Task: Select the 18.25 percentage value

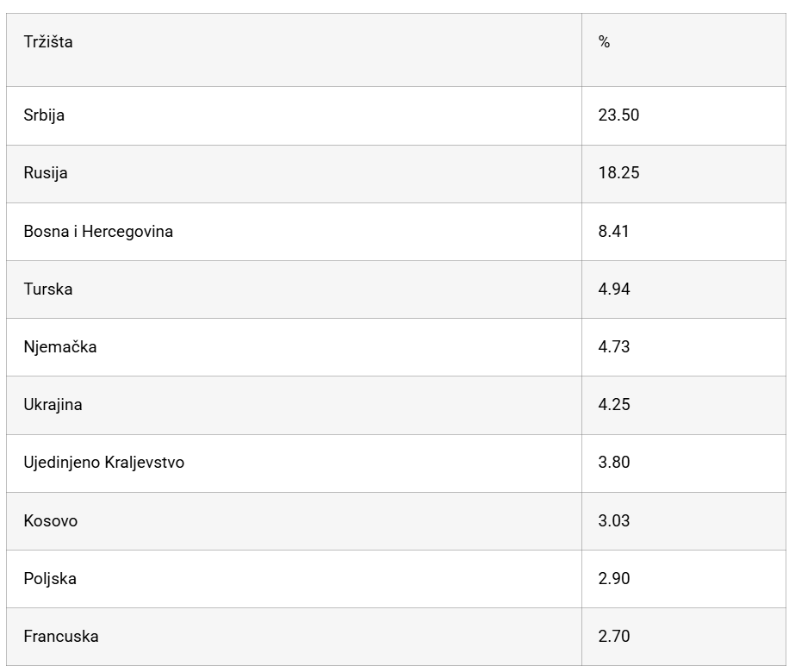Action: pyautogui.click(x=618, y=173)
